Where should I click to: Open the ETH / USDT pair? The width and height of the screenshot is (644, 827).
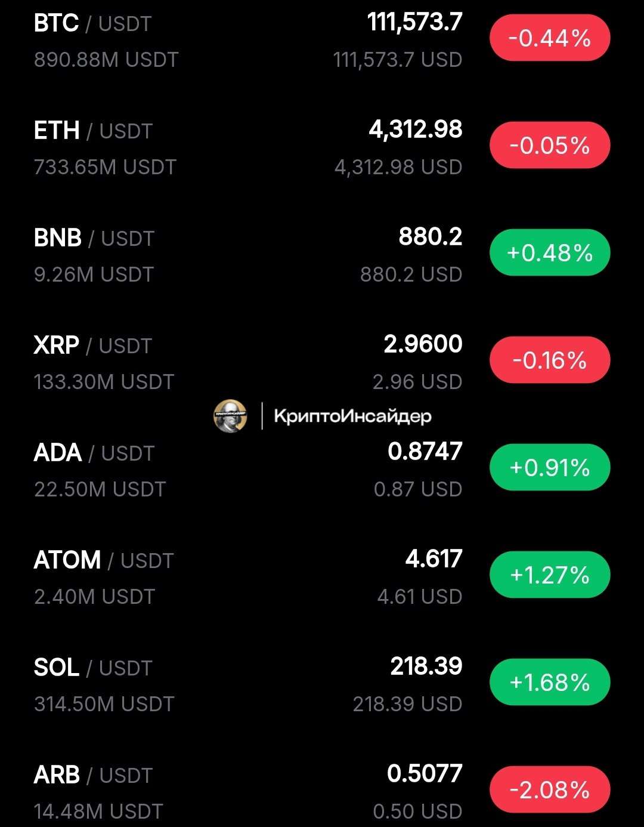322,147
